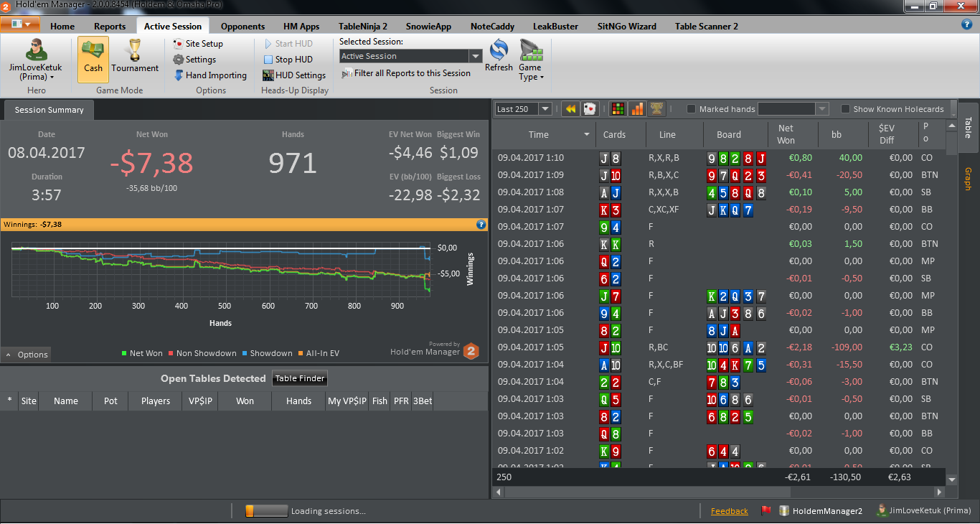Open Settings in the Options group

pos(194,60)
